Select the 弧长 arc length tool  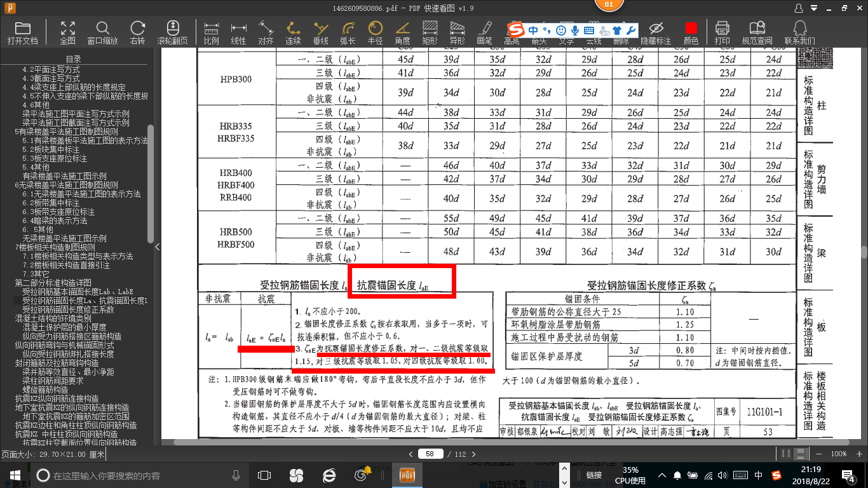point(348,33)
